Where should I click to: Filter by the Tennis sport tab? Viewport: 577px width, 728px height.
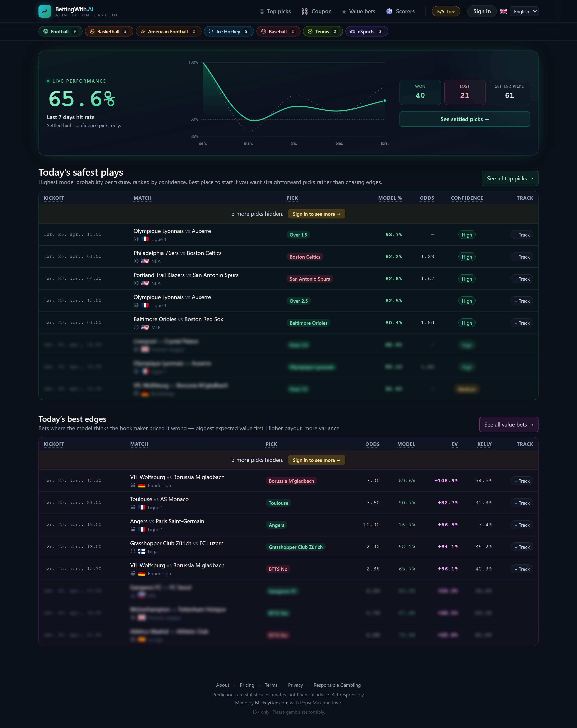pos(322,32)
